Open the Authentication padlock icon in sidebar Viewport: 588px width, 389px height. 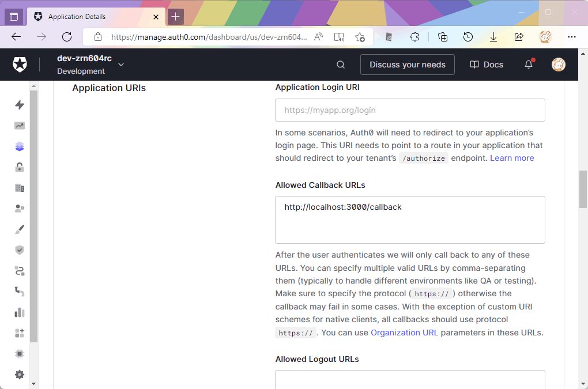20,167
